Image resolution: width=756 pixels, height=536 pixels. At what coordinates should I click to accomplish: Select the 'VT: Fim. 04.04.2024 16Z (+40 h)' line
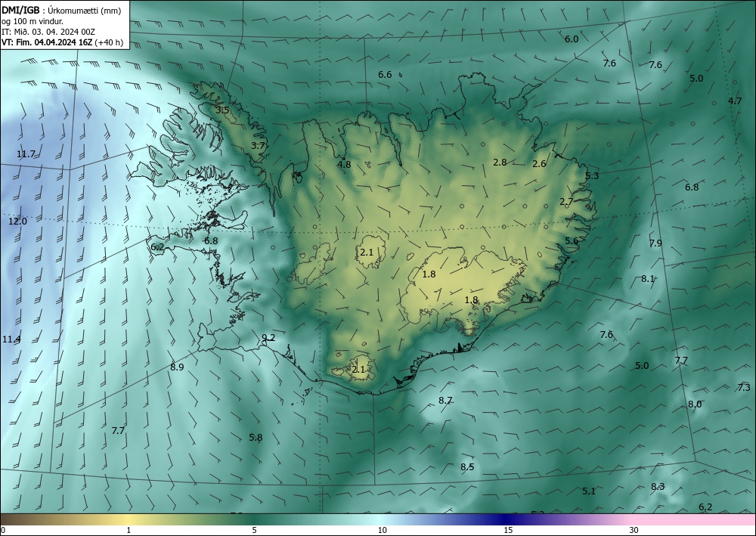tap(62, 42)
